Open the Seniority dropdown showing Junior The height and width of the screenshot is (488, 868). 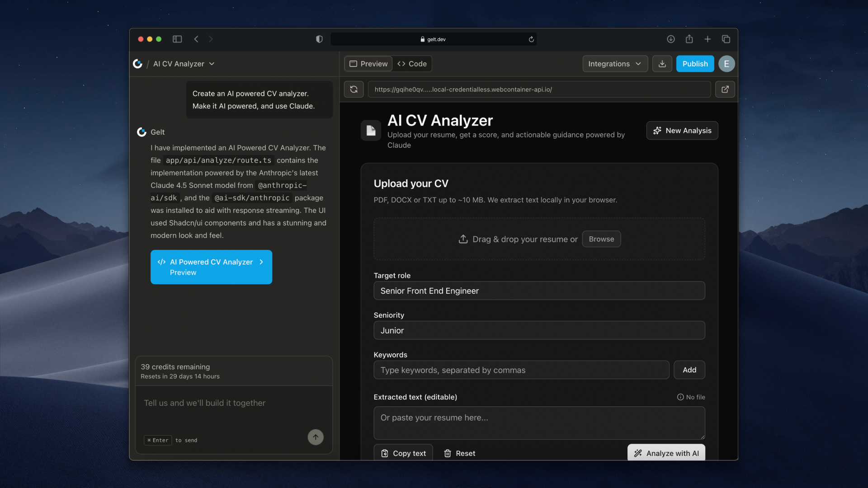click(x=539, y=330)
